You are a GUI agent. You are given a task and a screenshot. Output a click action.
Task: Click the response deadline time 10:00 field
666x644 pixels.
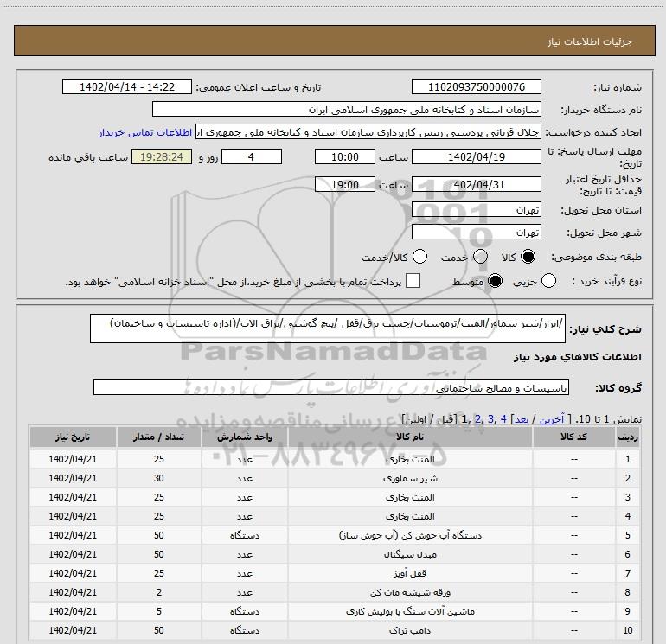click(x=345, y=156)
